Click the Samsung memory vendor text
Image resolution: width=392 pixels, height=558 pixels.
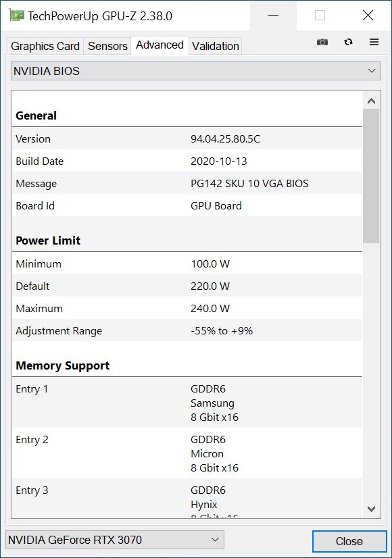coord(212,403)
